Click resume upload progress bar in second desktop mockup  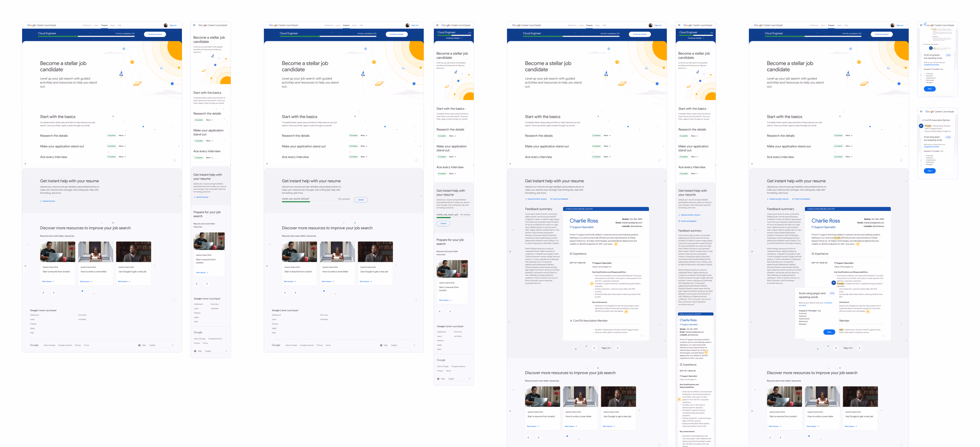(x=315, y=201)
